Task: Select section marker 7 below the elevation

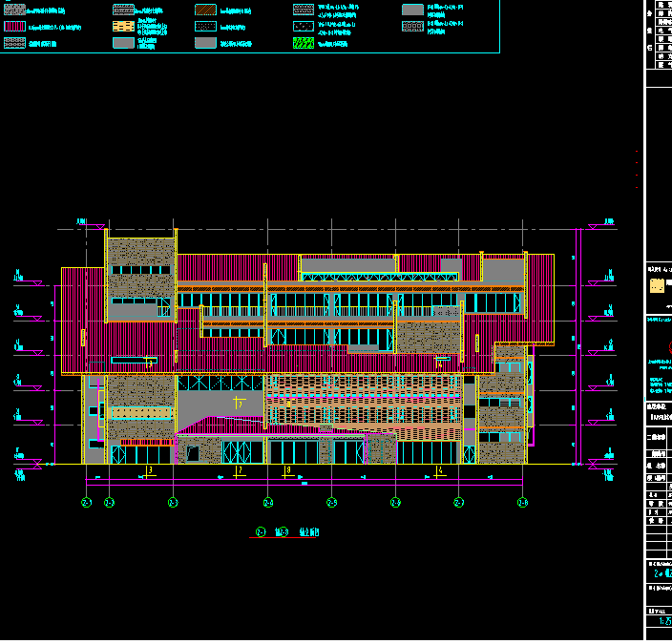Action: 240,470
